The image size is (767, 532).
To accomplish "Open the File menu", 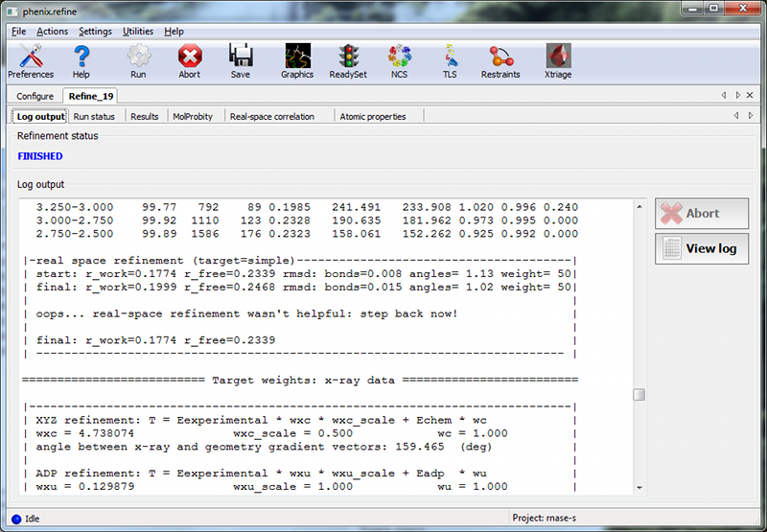I will coord(19,31).
